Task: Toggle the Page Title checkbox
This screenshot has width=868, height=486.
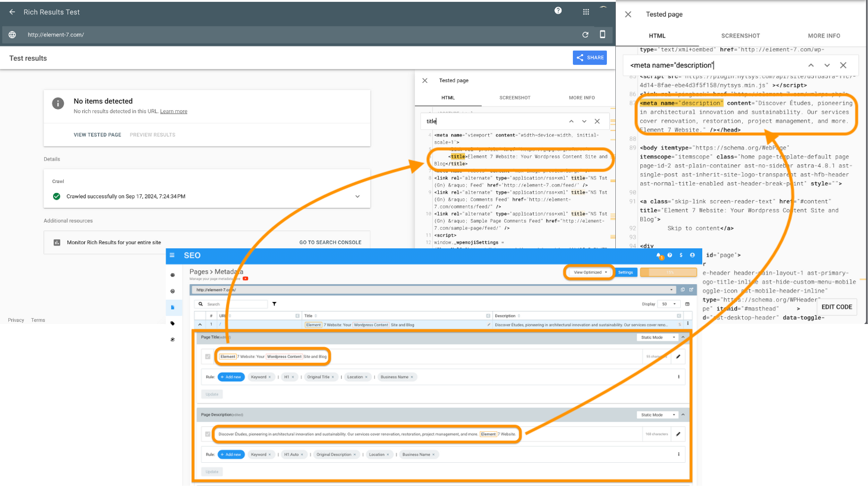Action: point(207,357)
